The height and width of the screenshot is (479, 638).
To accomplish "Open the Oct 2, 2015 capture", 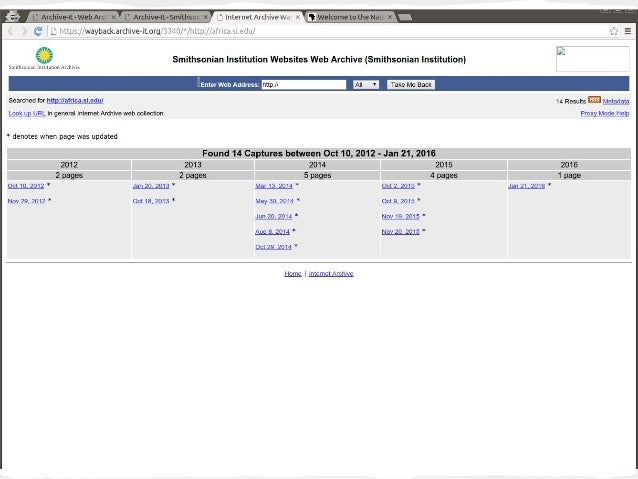I will tap(398, 186).
